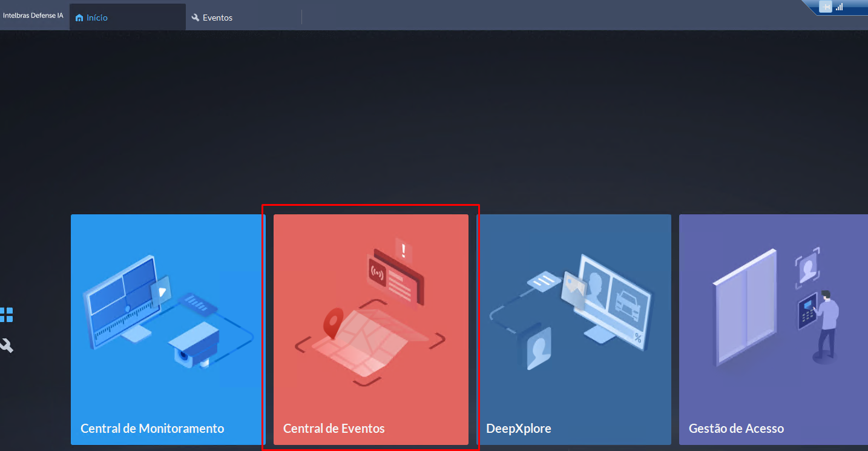Open the Gestão de Acesso tile
The width and height of the screenshot is (868, 451).
(774, 329)
